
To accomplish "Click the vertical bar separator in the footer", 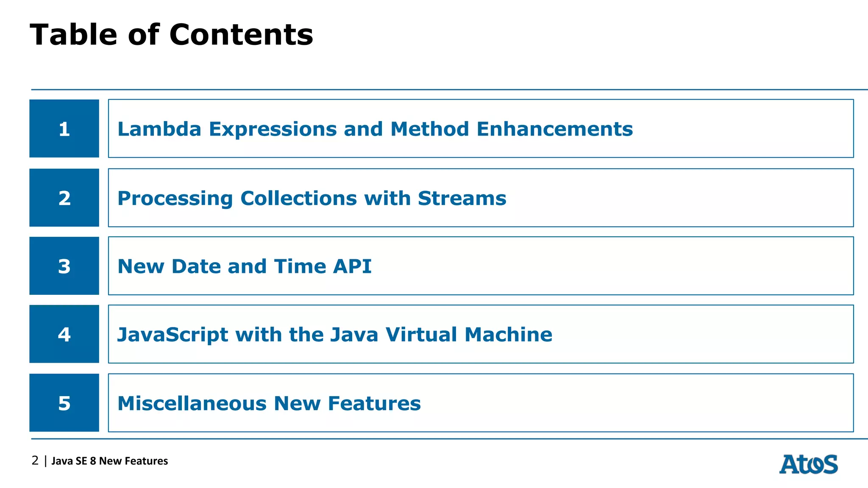I will [x=45, y=461].
